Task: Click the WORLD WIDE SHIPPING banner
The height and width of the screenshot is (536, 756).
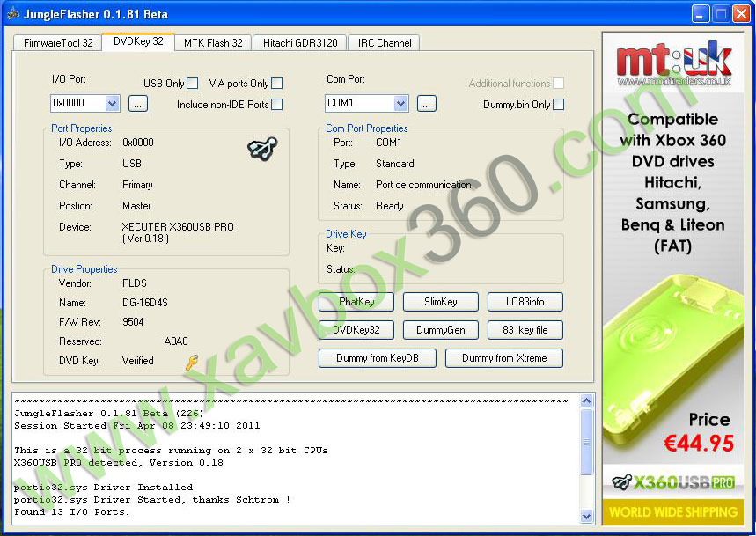Action: coord(673,511)
